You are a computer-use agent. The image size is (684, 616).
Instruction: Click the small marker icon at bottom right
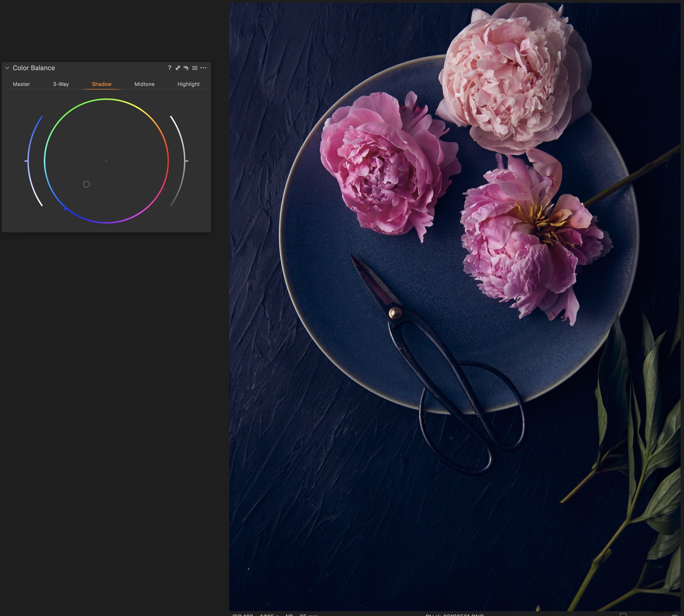[623, 614]
